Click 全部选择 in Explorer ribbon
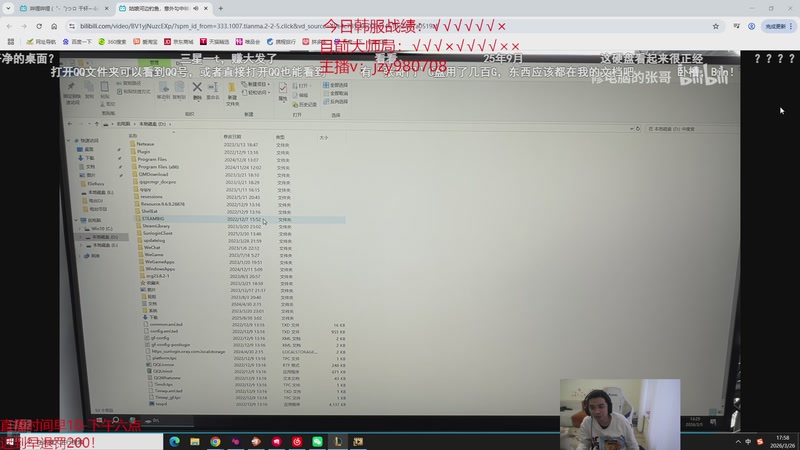 336,85
